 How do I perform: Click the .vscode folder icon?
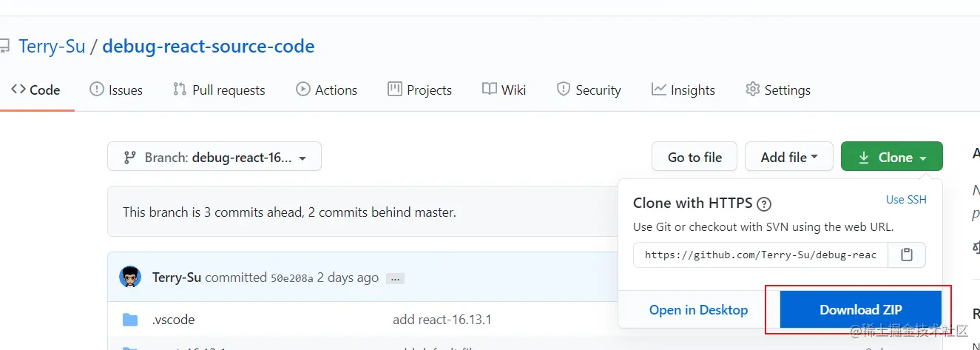(x=130, y=320)
